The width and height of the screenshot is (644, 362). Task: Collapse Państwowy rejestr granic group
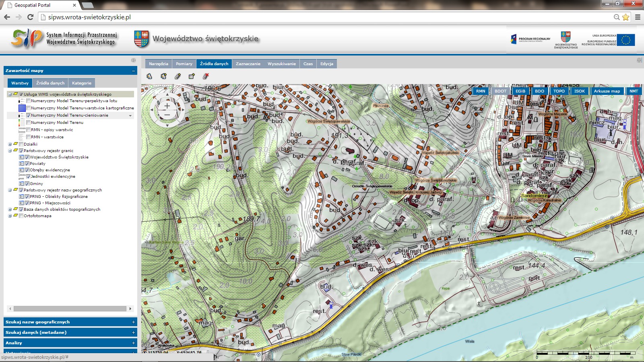click(x=10, y=151)
